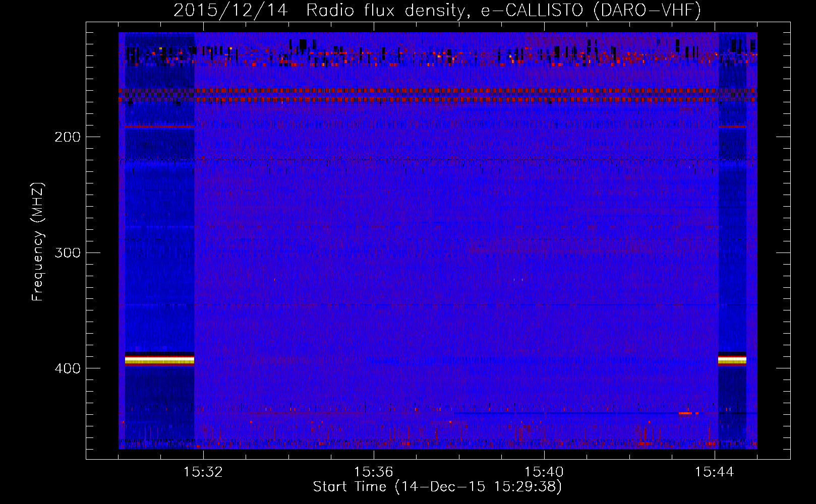816x504 pixels.
Task: Click the 15:32 time tick label
Action: [203, 472]
